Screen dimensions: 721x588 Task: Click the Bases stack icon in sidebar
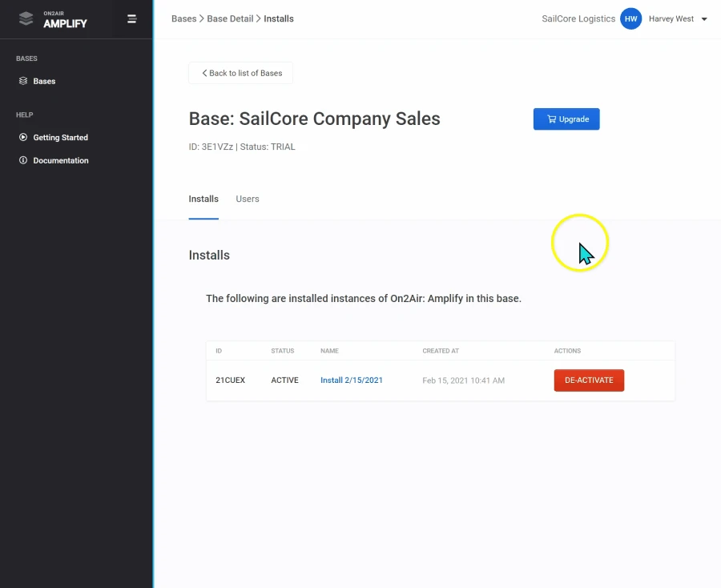pos(23,81)
